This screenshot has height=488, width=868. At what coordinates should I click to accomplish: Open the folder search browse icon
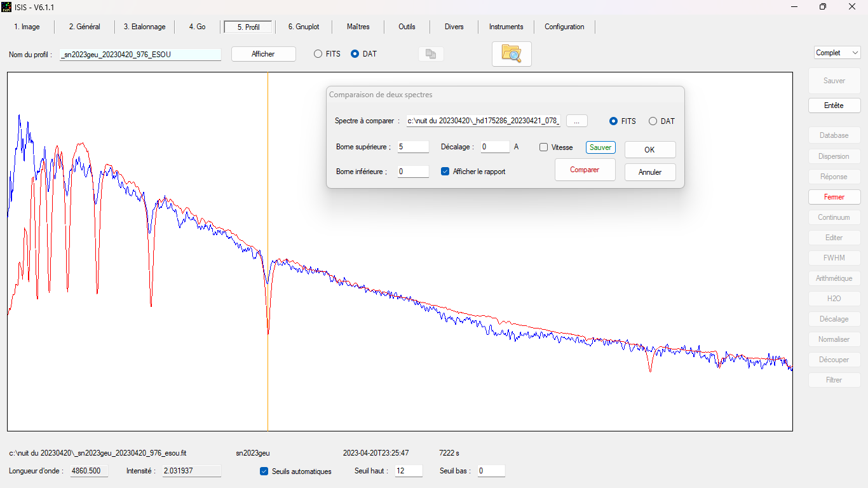pyautogui.click(x=512, y=54)
